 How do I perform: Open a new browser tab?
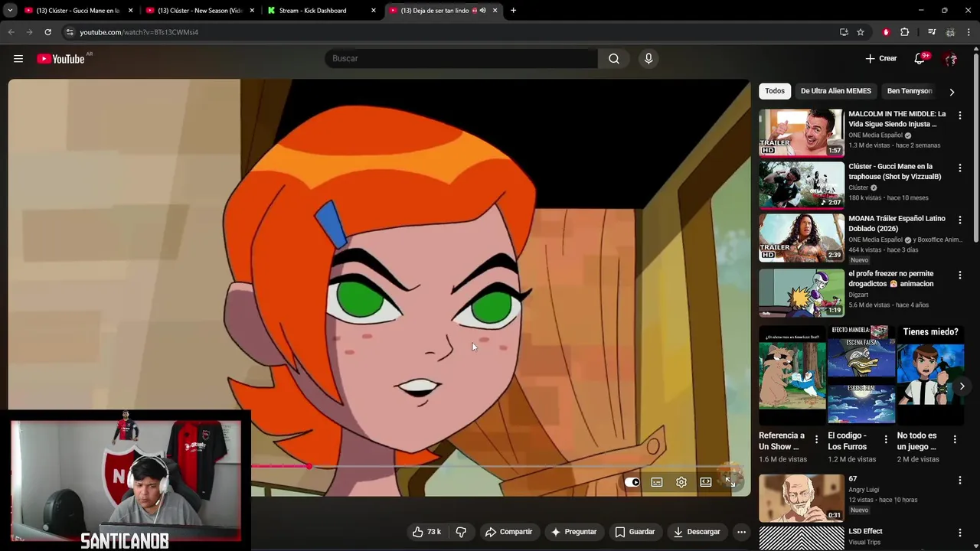[x=513, y=11]
